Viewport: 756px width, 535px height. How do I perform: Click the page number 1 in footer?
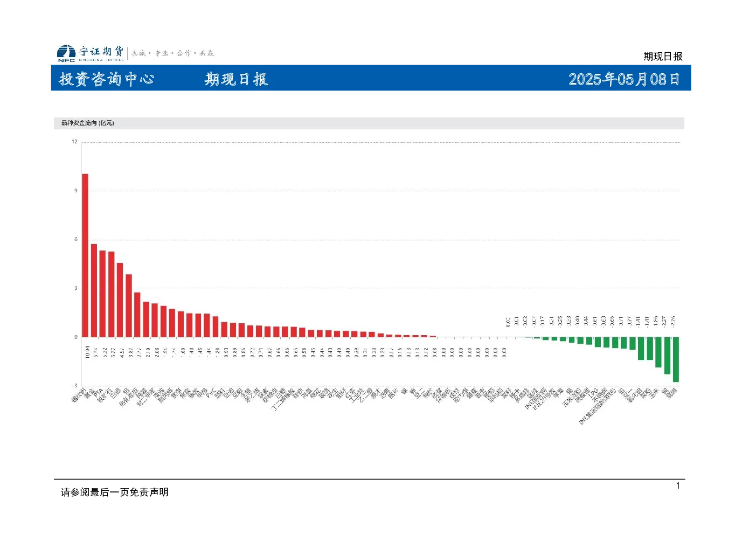tap(678, 486)
